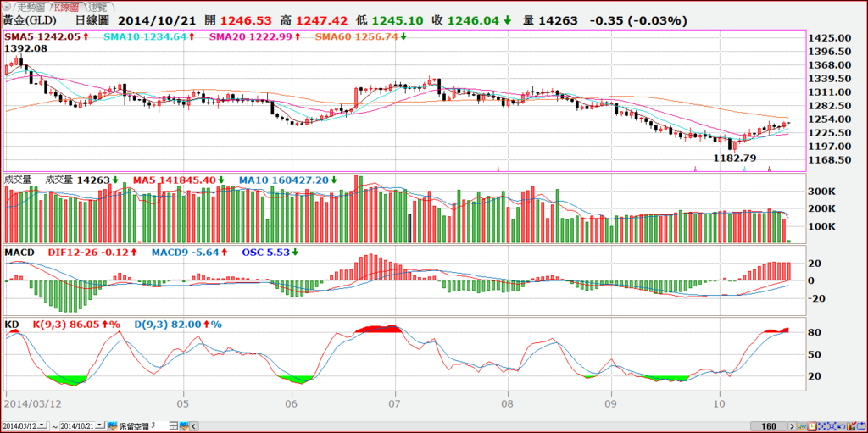Click the 1425.00 price axis label
Screen dimensions: 868x433
click(x=829, y=38)
